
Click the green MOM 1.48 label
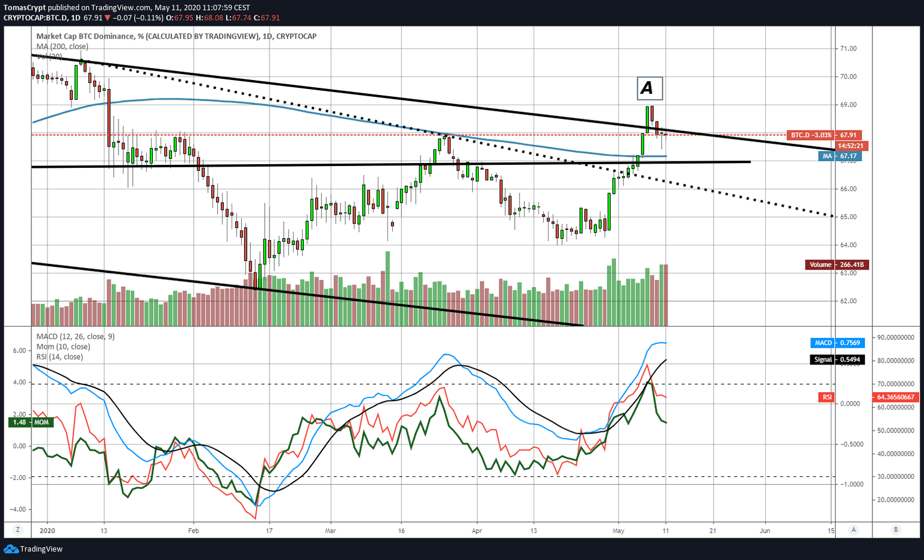pyautogui.click(x=29, y=422)
